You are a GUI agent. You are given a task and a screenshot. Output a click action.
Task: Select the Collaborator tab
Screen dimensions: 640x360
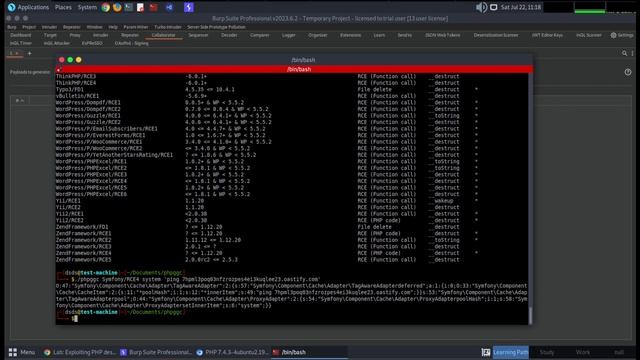click(x=163, y=35)
